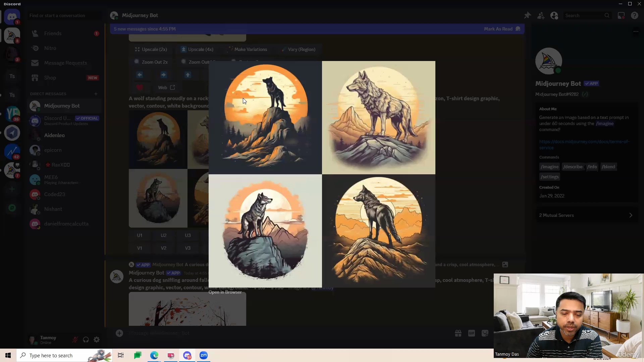The height and width of the screenshot is (362, 644).
Task: Unmute the microphone icon
Action: point(75,340)
